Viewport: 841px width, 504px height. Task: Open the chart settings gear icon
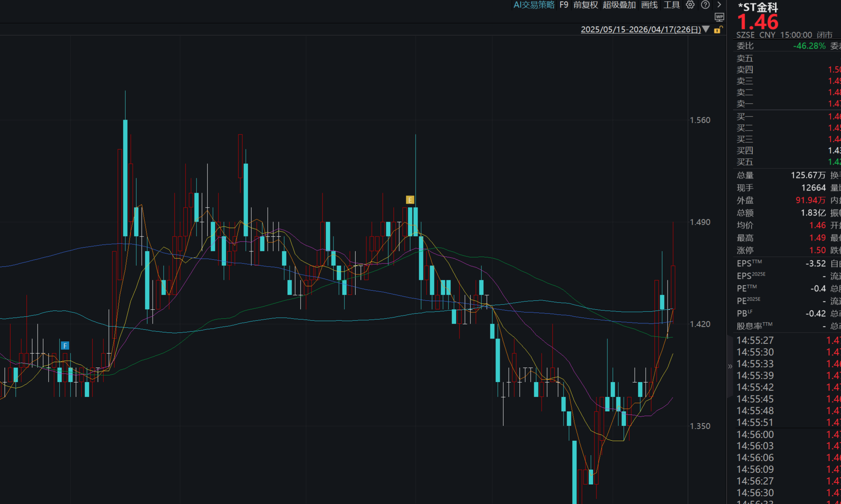click(690, 5)
